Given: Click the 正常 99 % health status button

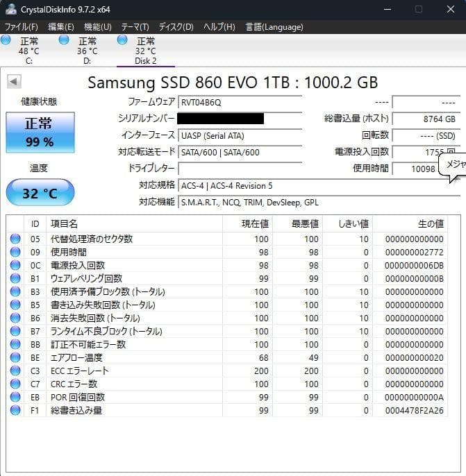Looking at the screenshot, I should click(40, 133).
